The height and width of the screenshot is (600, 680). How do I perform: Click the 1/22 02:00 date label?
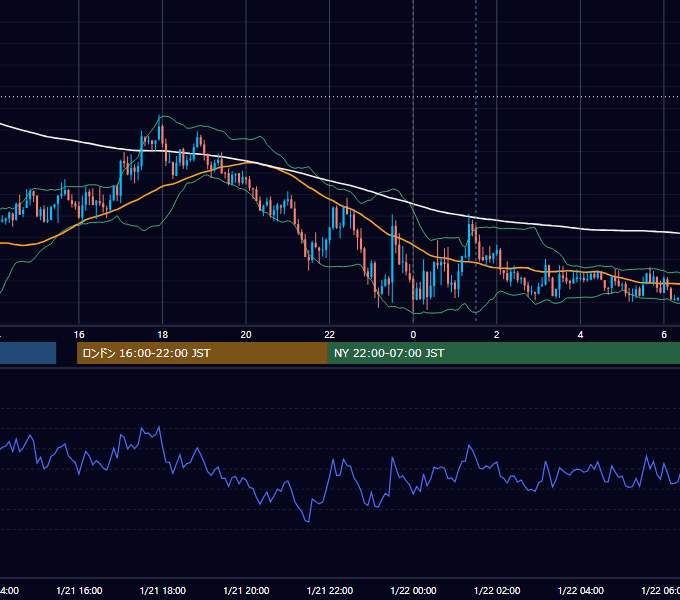(x=497, y=590)
